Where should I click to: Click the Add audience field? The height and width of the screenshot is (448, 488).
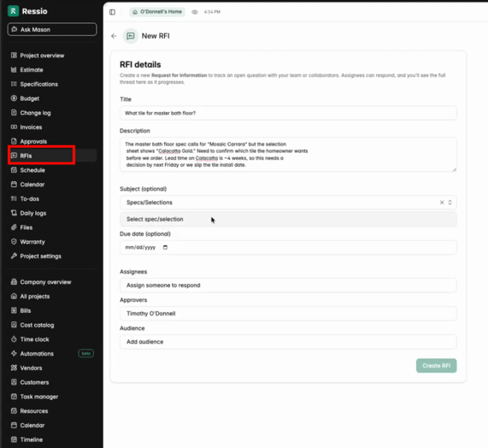point(288,342)
